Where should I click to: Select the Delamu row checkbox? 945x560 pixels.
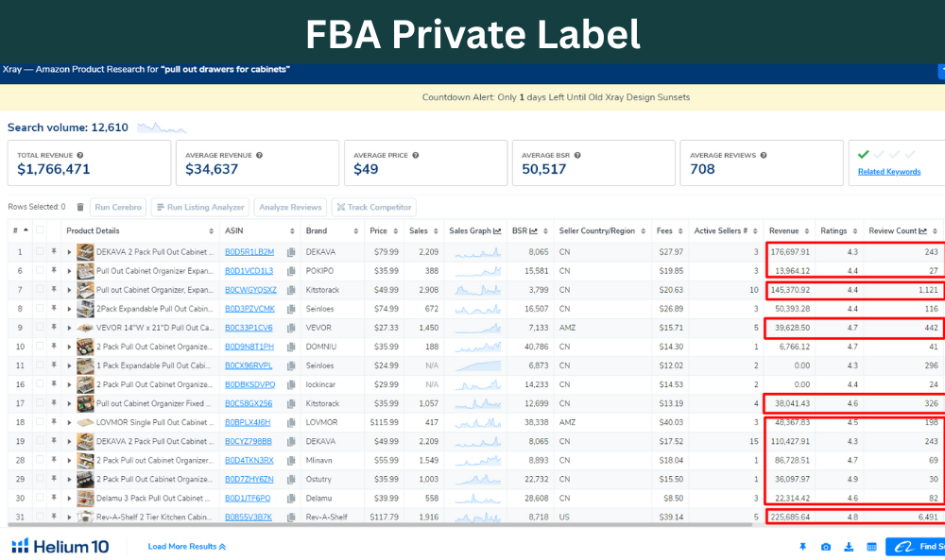tap(40, 498)
